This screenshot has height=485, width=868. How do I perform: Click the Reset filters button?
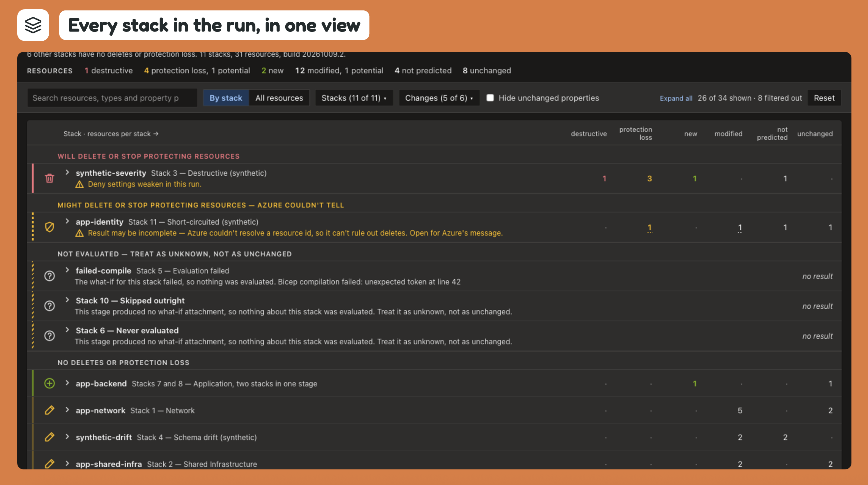[824, 98]
